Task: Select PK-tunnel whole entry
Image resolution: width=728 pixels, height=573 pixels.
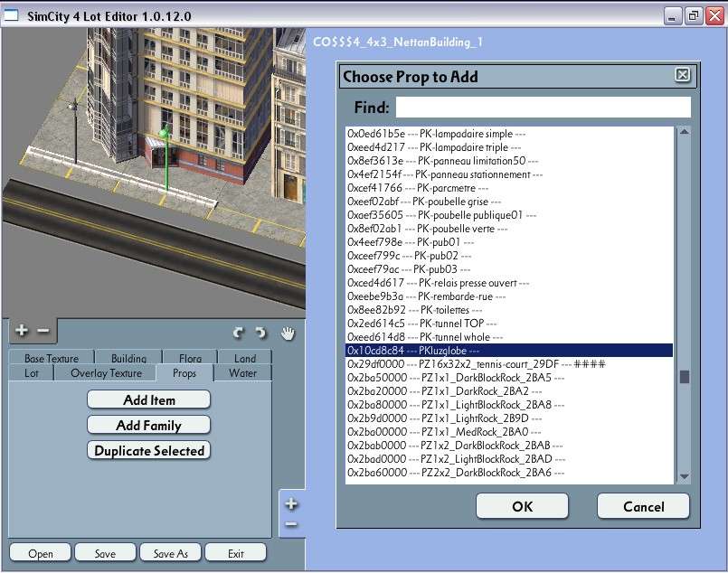Action: point(509,337)
